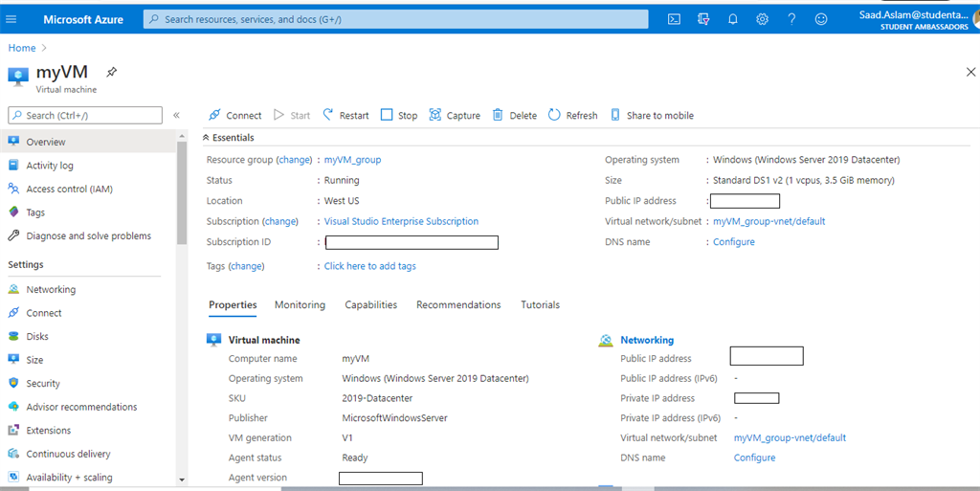Image resolution: width=980 pixels, height=491 pixels.
Task: Open Visual Studio Enterprise Subscription link
Action: click(x=401, y=221)
